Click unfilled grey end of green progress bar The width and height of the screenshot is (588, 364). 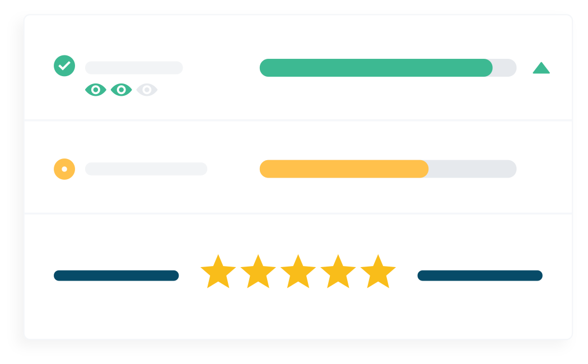[x=505, y=68]
